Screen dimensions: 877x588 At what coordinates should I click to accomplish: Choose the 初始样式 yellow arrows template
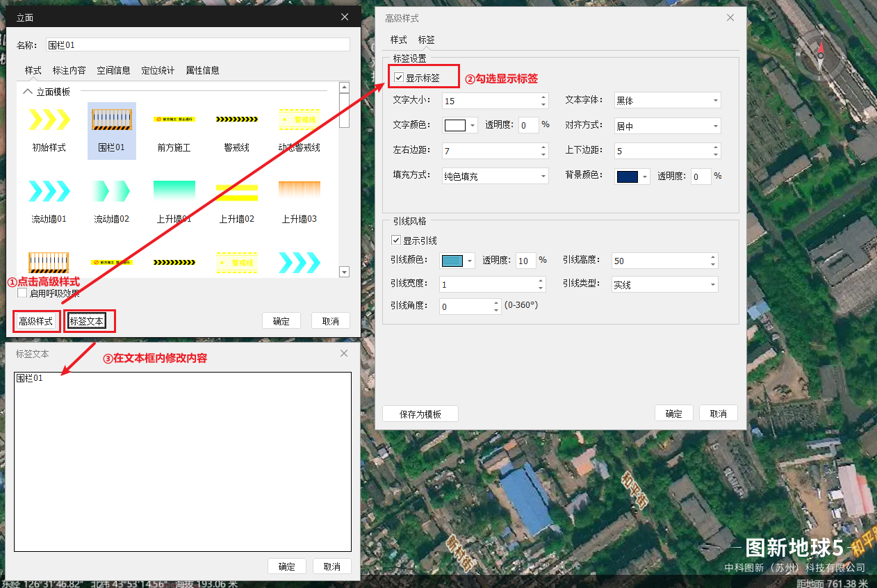click(x=49, y=121)
